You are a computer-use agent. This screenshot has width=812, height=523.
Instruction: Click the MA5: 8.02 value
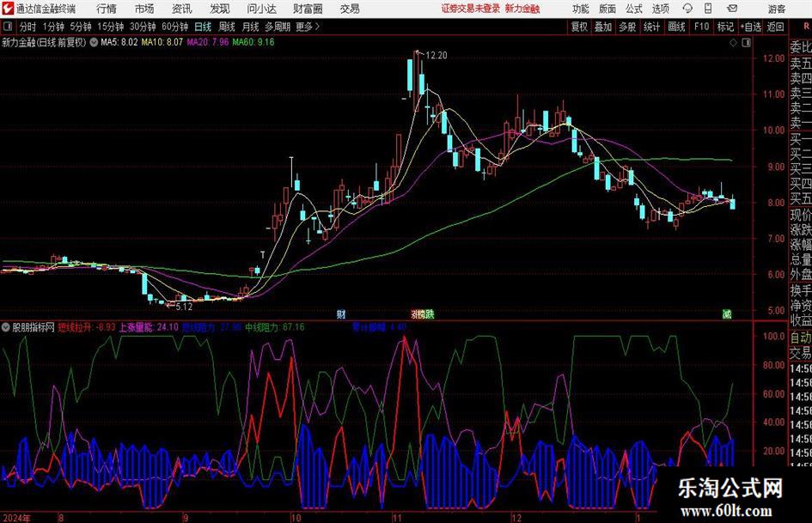(119, 42)
